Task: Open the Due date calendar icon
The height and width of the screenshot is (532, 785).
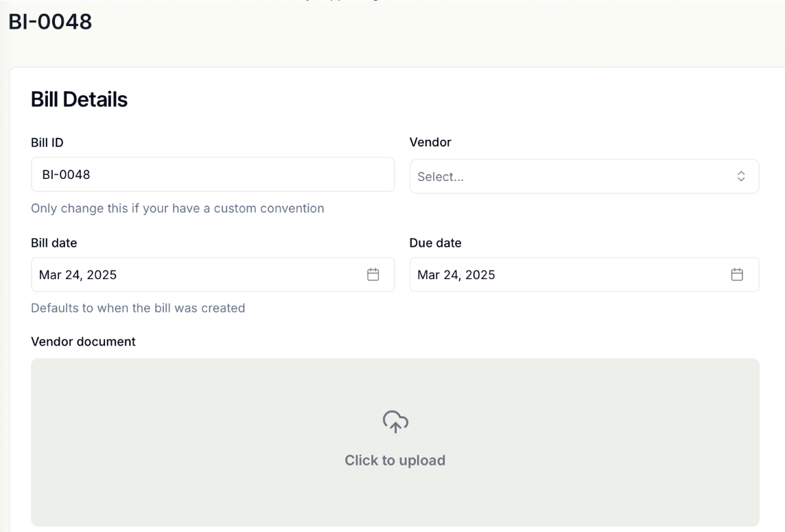Action: coord(737,275)
